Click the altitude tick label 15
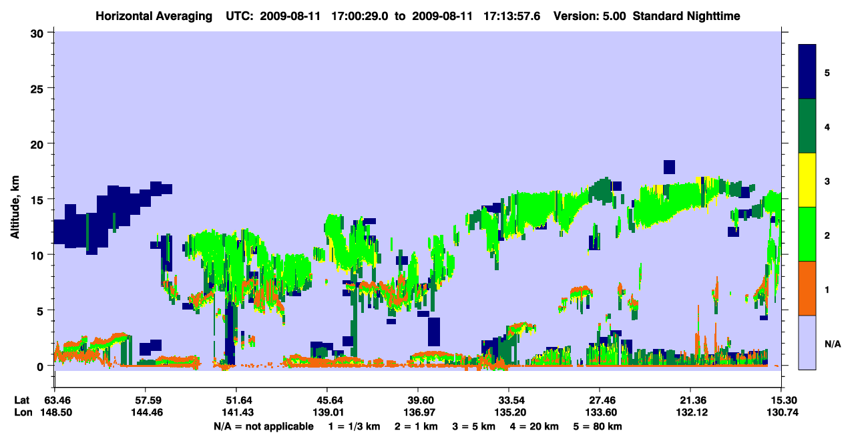This screenshot has width=868, height=445. coord(39,199)
